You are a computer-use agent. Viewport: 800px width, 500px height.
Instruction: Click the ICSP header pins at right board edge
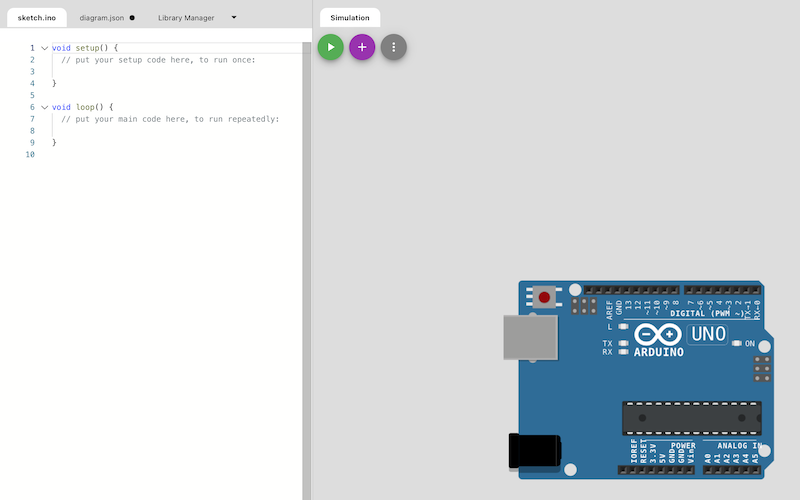pyautogui.click(x=762, y=369)
